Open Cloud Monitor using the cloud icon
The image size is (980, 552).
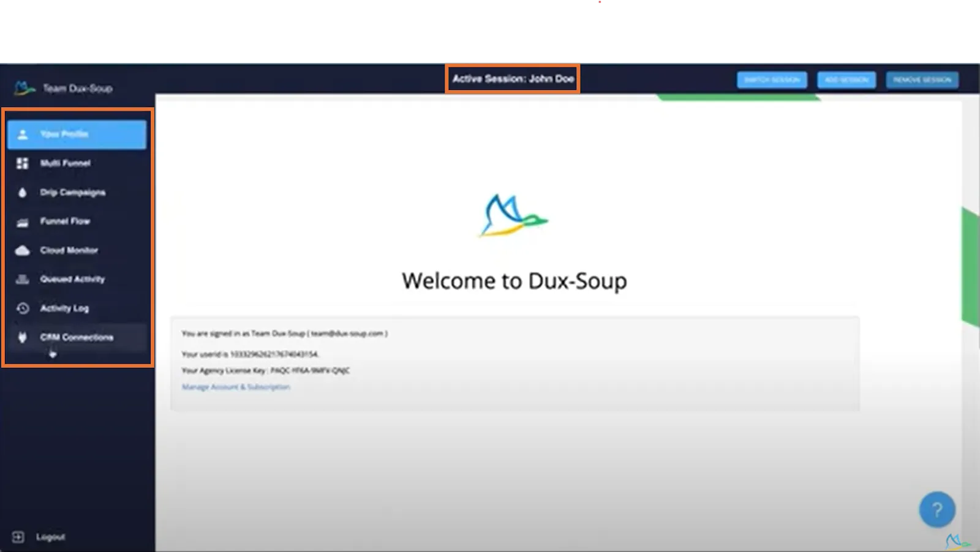click(22, 250)
